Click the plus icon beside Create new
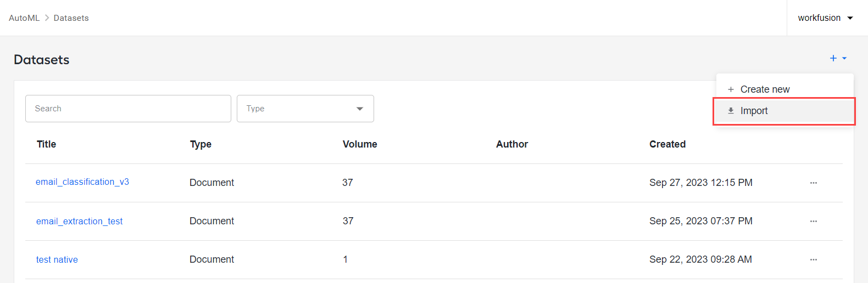This screenshot has width=868, height=283. point(731,89)
